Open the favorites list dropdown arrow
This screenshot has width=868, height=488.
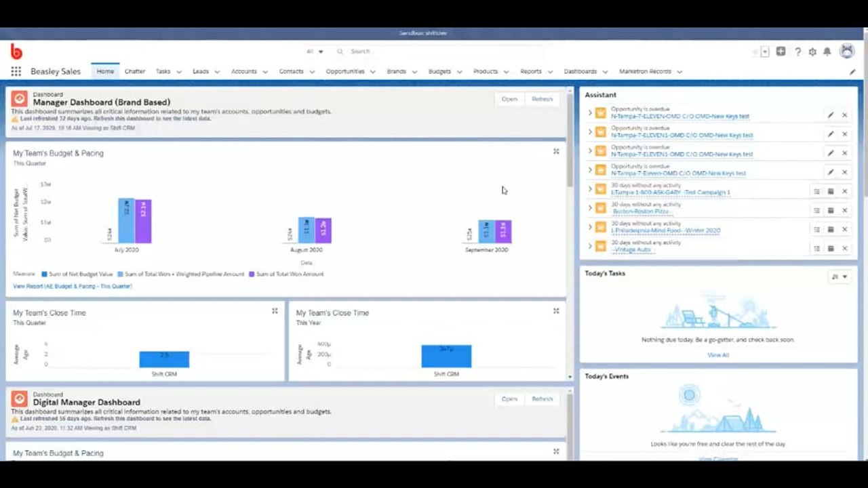pos(765,52)
